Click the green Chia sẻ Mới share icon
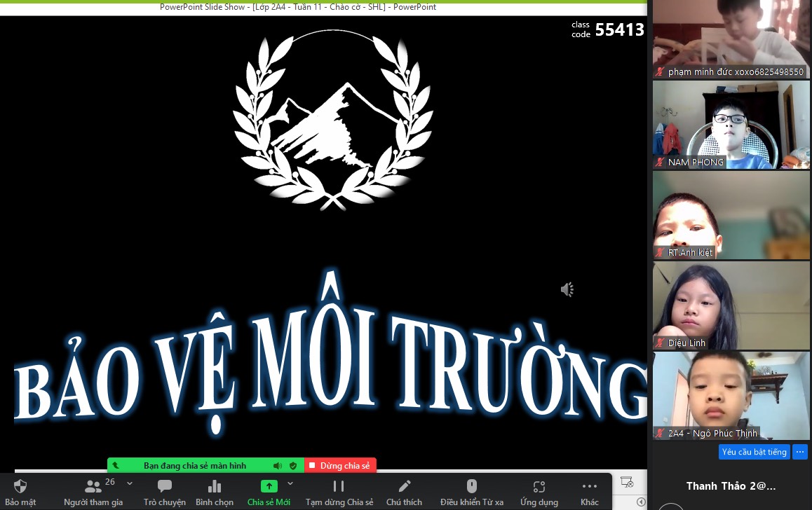 tap(269, 486)
